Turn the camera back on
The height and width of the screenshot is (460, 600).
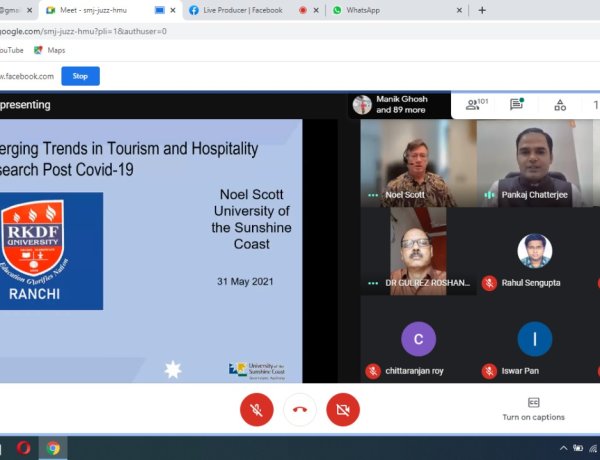pyautogui.click(x=343, y=409)
